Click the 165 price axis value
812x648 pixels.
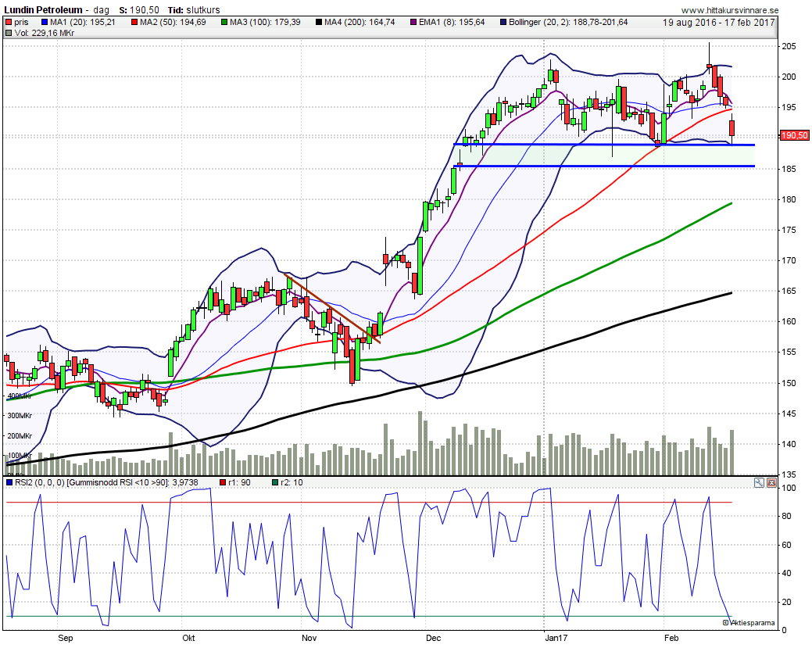[x=789, y=291]
